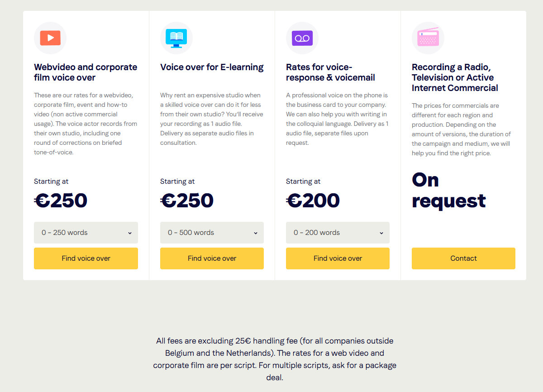Click the handling fee notice paragraph
This screenshot has height=392, width=543.
point(275,359)
